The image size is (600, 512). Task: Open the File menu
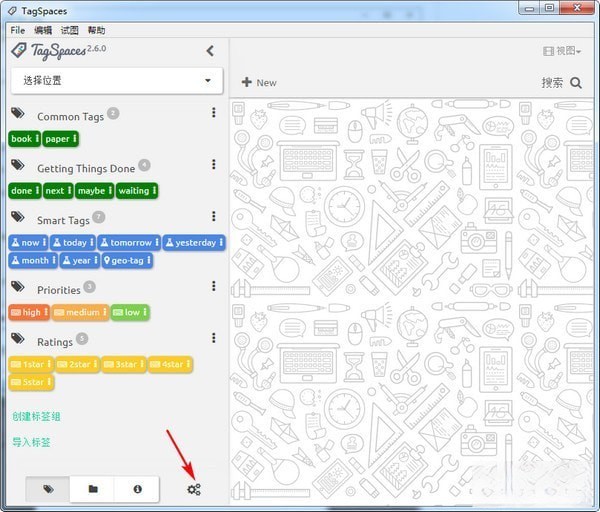click(x=18, y=30)
